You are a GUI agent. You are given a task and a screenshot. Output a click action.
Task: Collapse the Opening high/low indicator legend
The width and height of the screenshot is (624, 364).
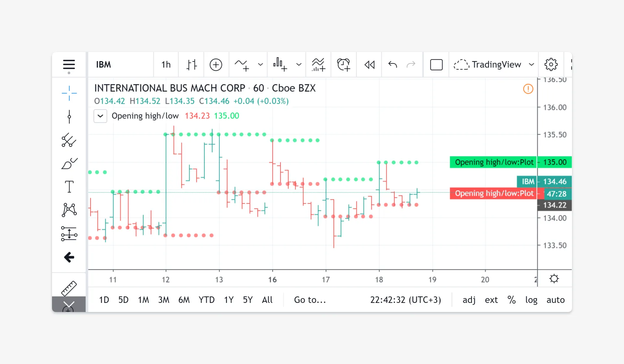(x=100, y=116)
